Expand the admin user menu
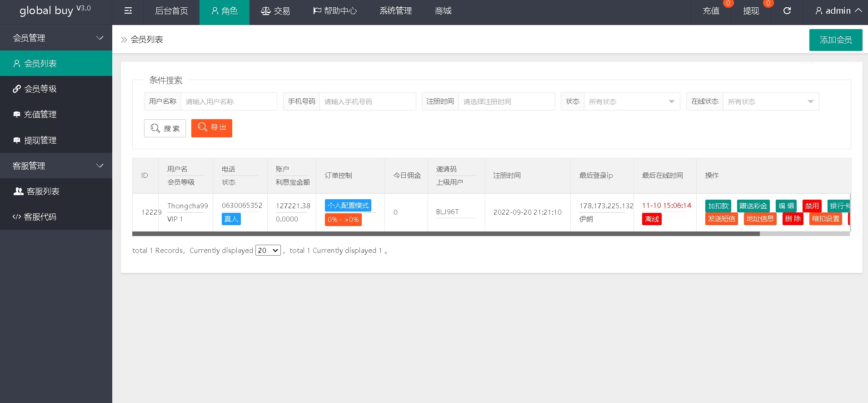Image resolution: width=868 pixels, height=403 pixels. [x=838, y=11]
